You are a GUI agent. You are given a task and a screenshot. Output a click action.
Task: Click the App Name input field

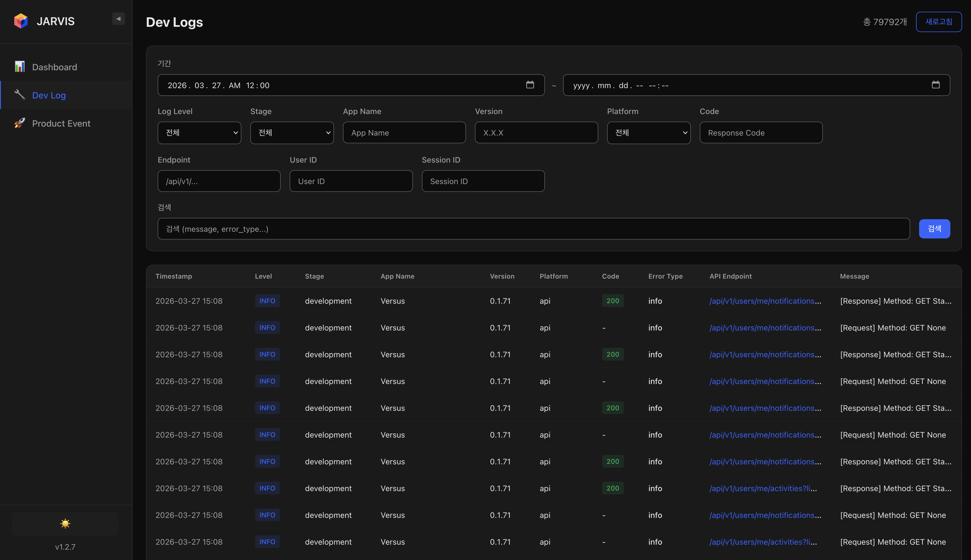coord(404,132)
